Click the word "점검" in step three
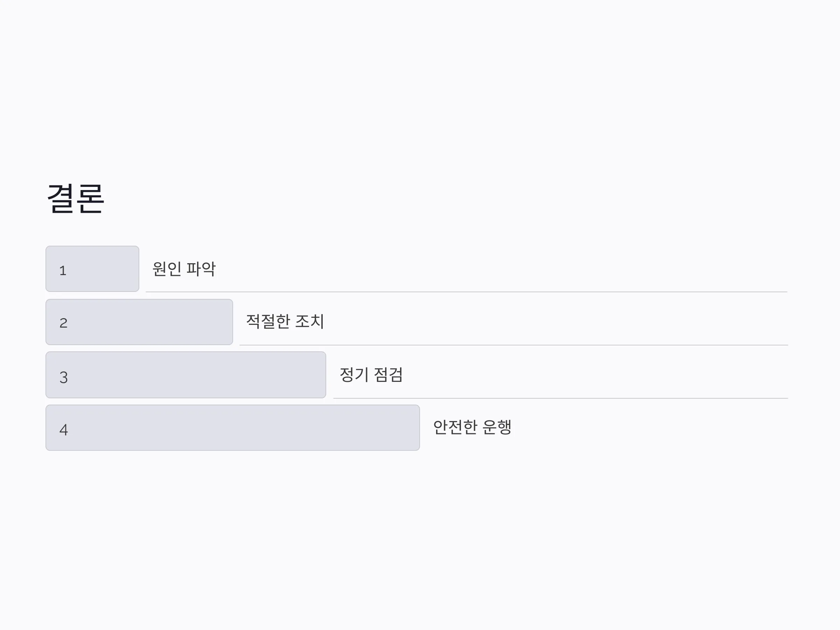Viewport: 840px width, 630px height. (388, 375)
